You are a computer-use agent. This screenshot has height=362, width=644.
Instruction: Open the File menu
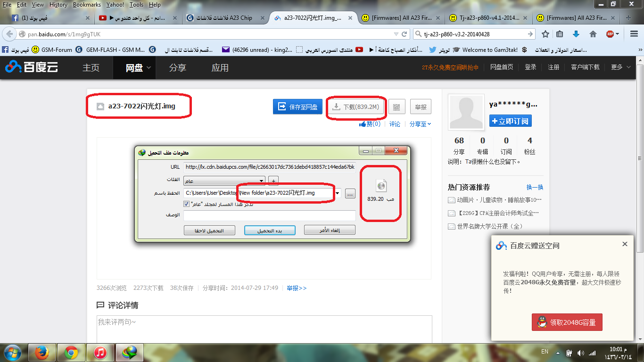7,5
